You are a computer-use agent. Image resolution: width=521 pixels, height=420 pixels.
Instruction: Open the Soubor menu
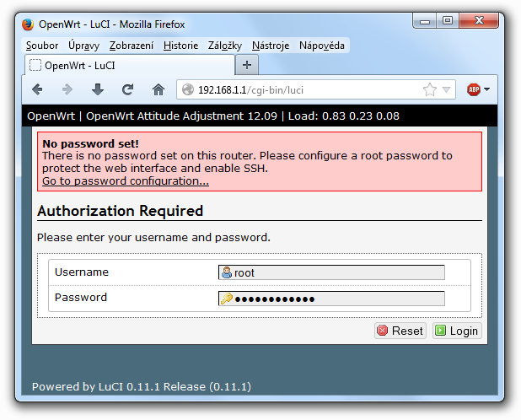(x=42, y=46)
